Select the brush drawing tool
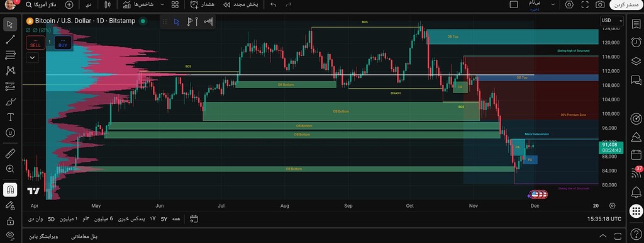The width and height of the screenshot is (644, 243). click(x=10, y=101)
